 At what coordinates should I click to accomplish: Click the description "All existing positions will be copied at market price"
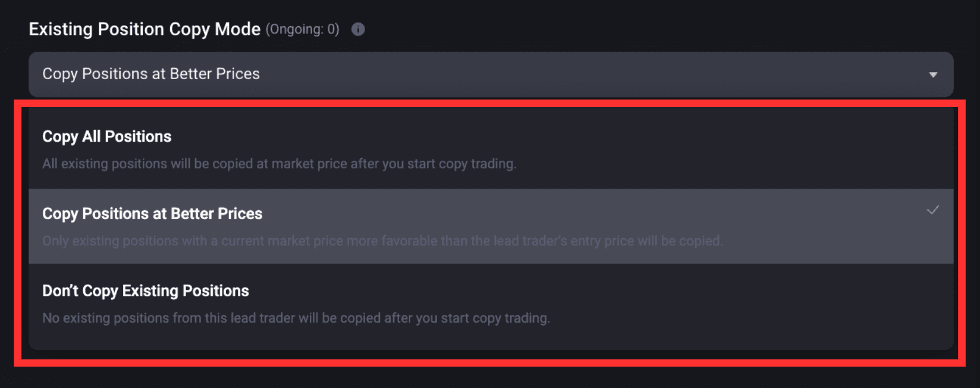279,164
